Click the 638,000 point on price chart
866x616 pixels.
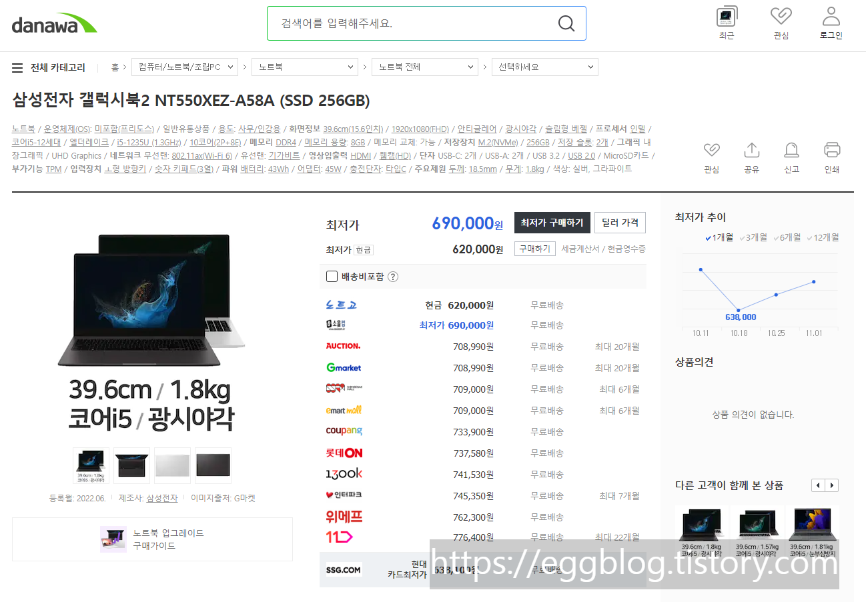739,310
